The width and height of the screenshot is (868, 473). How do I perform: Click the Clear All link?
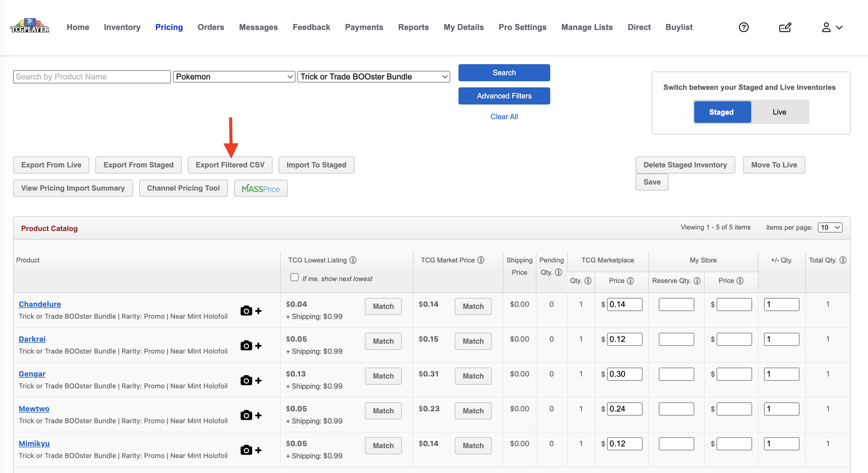(504, 116)
